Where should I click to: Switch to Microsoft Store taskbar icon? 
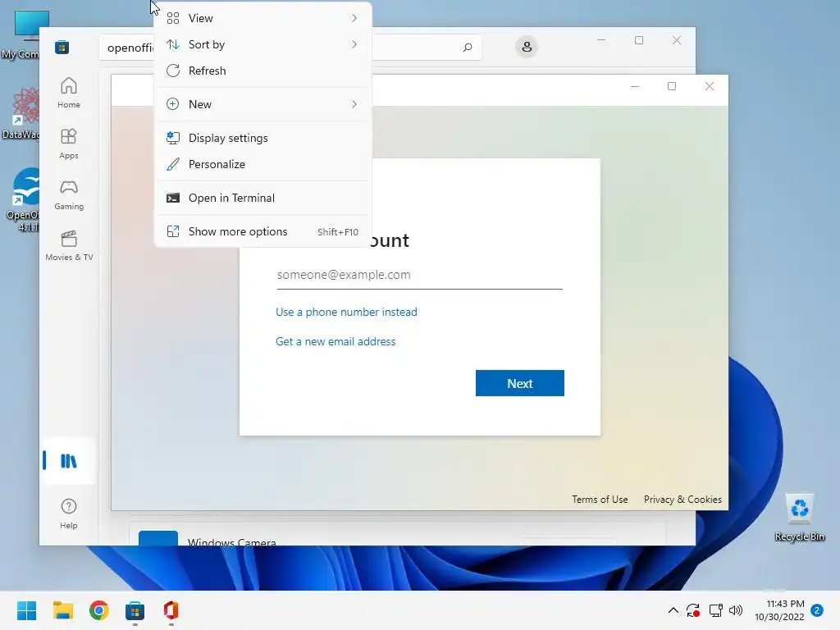(x=135, y=610)
